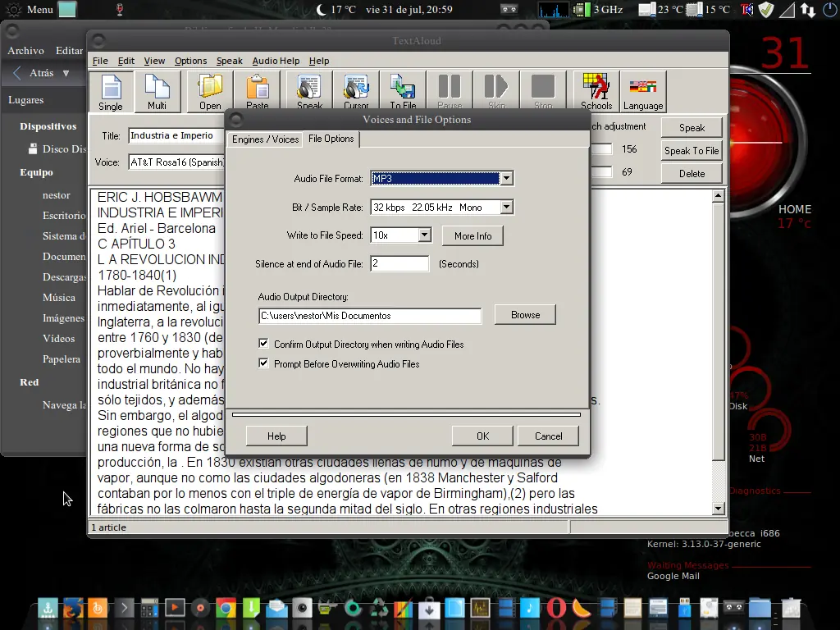Launch Google Chrome from the dock
The height and width of the screenshot is (630, 840).
click(x=226, y=608)
